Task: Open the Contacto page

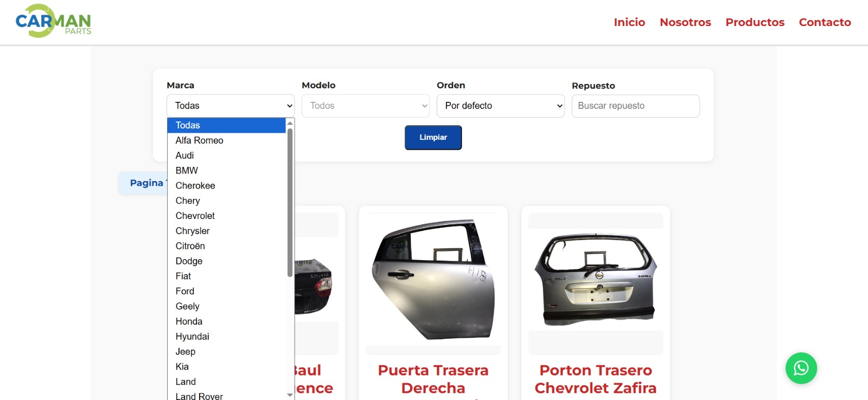Action: point(825,22)
